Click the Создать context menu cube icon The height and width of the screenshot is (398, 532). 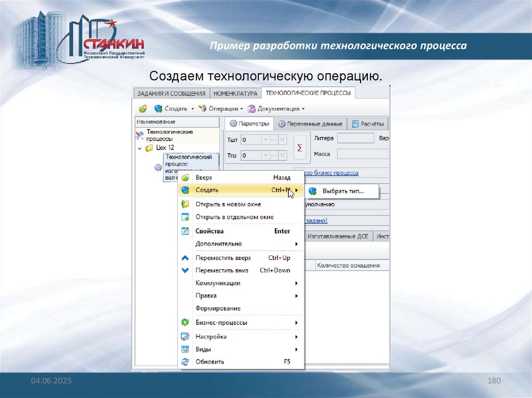point(185,190)
